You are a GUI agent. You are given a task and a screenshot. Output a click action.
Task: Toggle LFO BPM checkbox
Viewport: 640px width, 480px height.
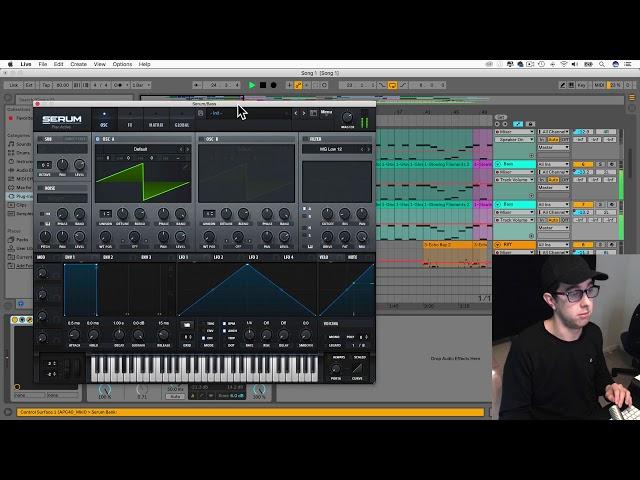(224, 324)
